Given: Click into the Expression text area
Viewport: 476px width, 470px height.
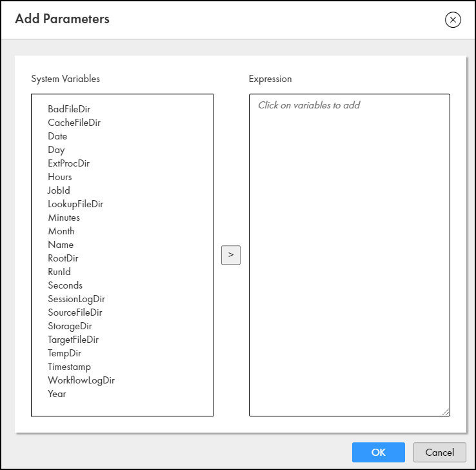Looking at the screenshot, I should pyautogui.click(x=350, y=255).
